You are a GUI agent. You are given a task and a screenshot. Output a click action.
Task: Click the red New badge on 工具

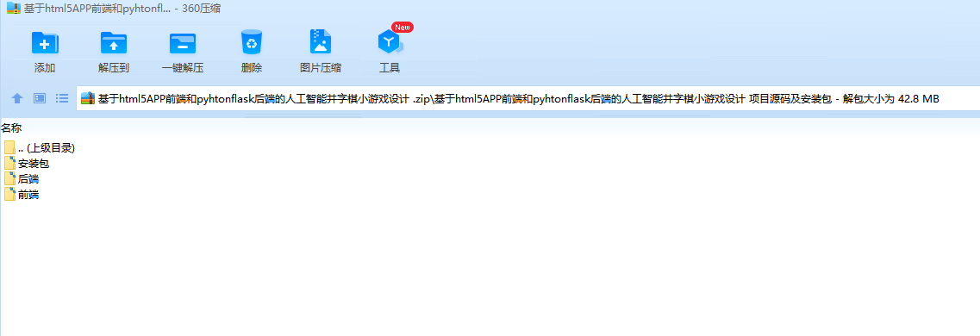point(402,27)
